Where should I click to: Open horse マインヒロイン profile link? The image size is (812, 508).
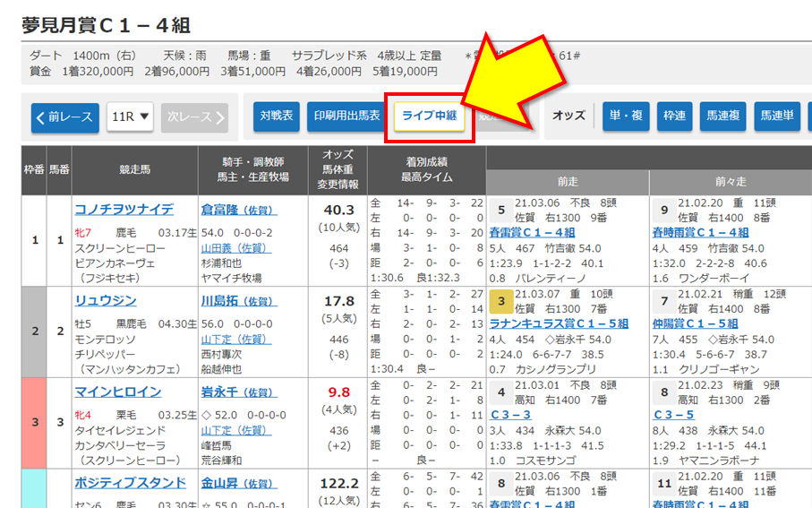[x=117, y=392]
